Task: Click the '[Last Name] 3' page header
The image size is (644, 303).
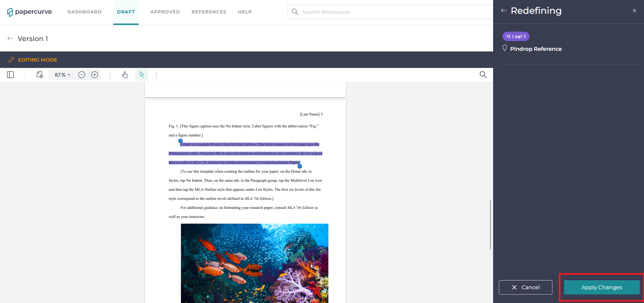Action: pos(311,114)
